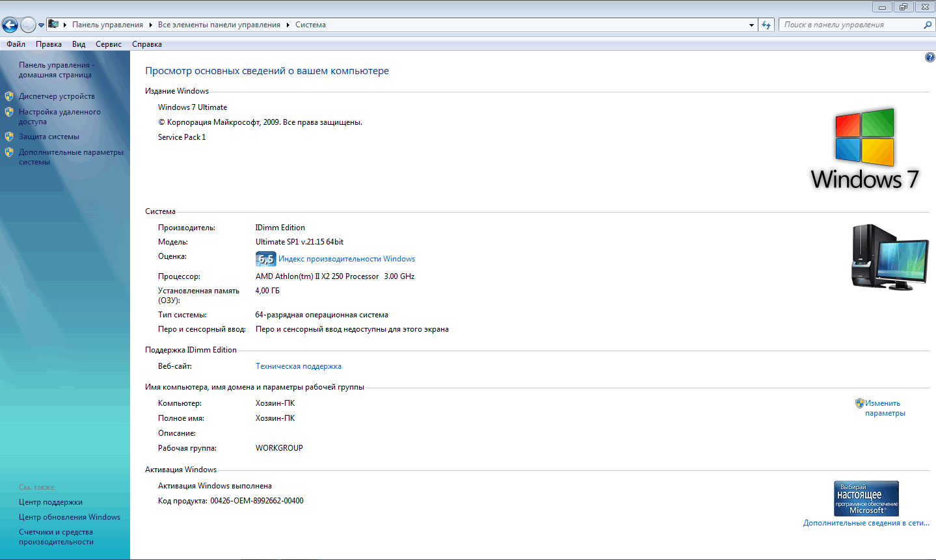The height and width of the screenshot is (560, 936).
Task: Click Активация Windows выполнена status text
Action: coord(215,486)
